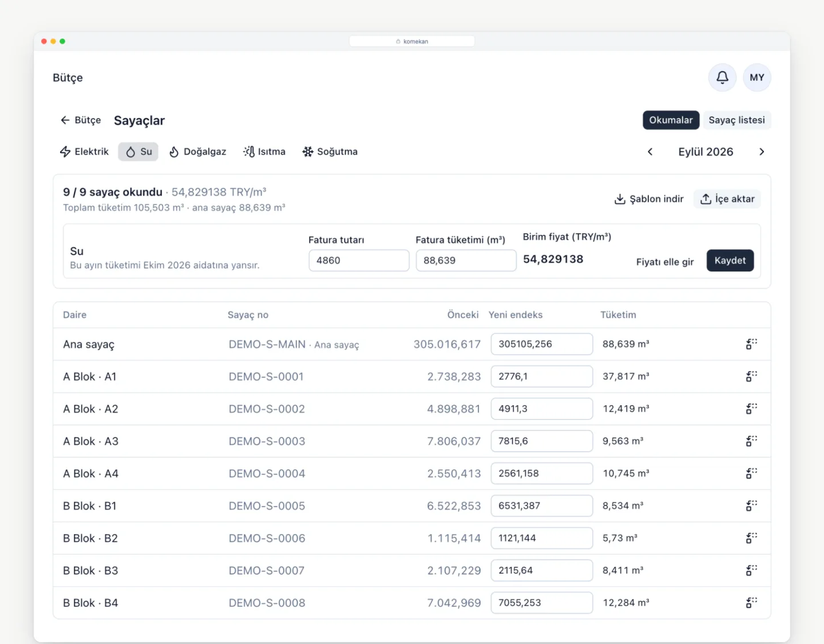Edit Yeni endeks field for A Blok · A4

pos(541,473)
